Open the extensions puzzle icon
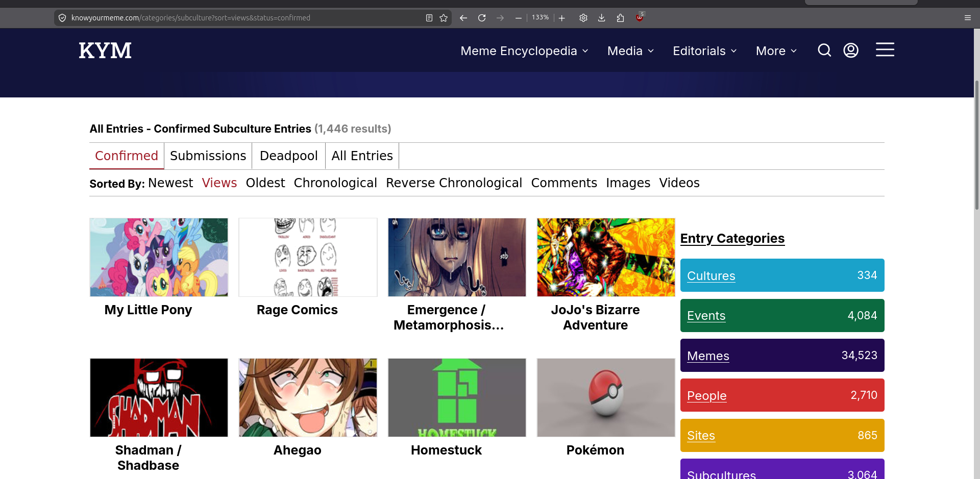This screenshot has height=479, width=980. [x=620, y=18]
